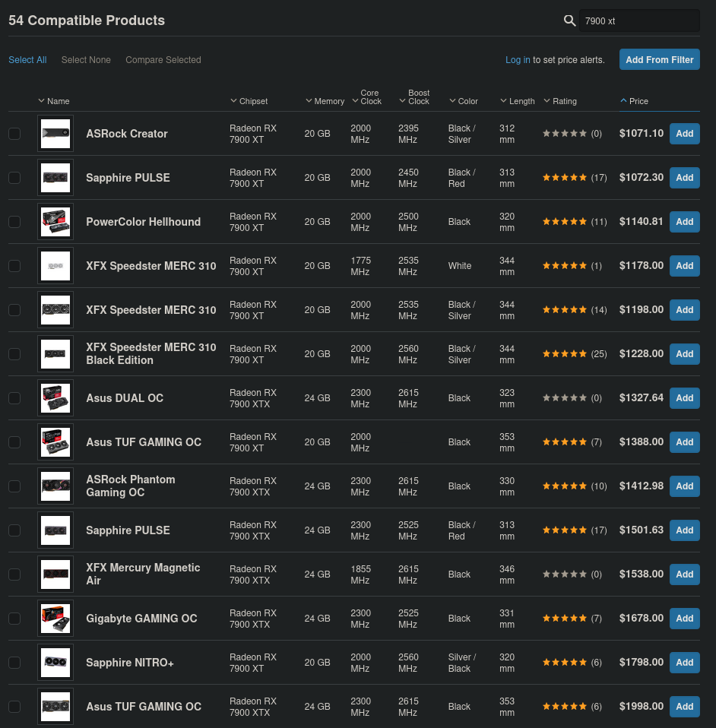Click Select None link
716x728 pixels.
coord(86,60)
